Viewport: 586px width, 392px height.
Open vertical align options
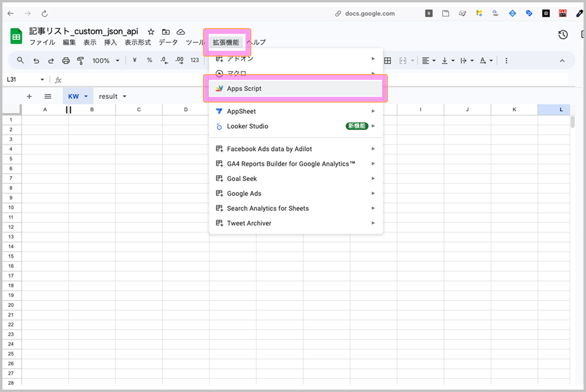[448, 60]
